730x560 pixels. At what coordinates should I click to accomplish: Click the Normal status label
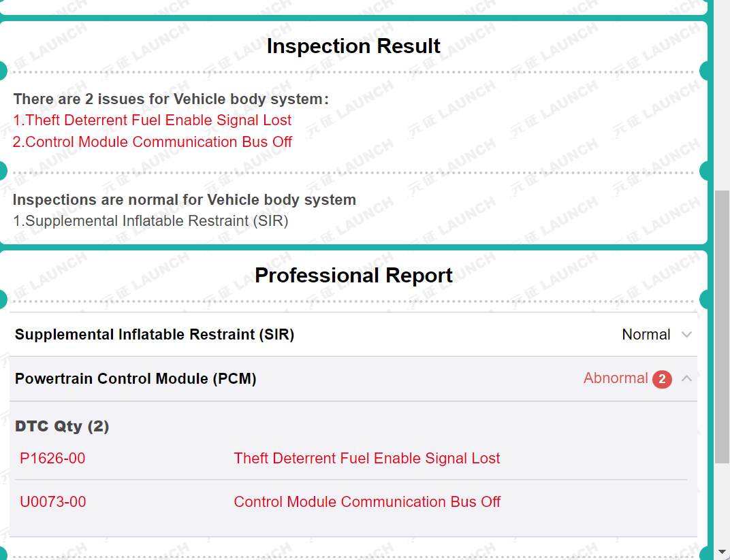tap(646, 335)
